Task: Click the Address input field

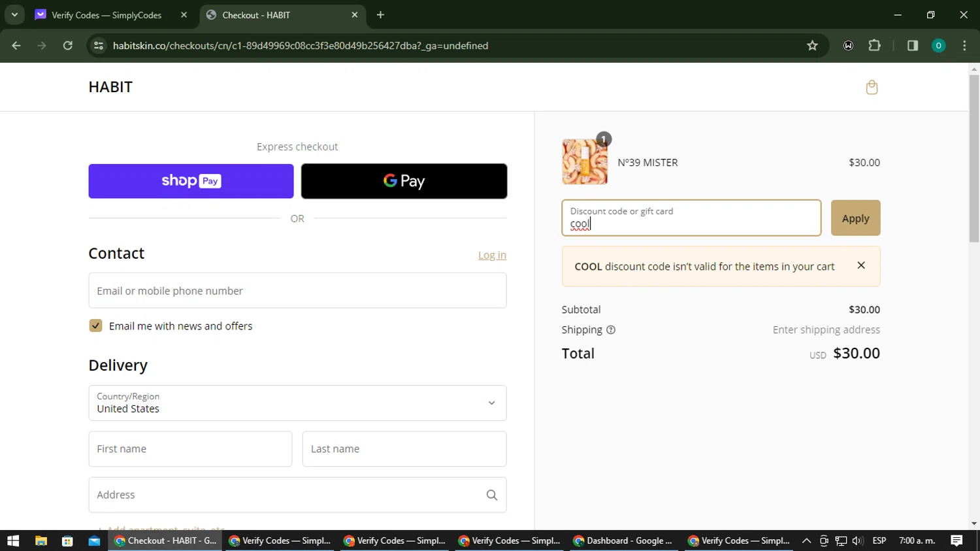Action: click(297, 495)
